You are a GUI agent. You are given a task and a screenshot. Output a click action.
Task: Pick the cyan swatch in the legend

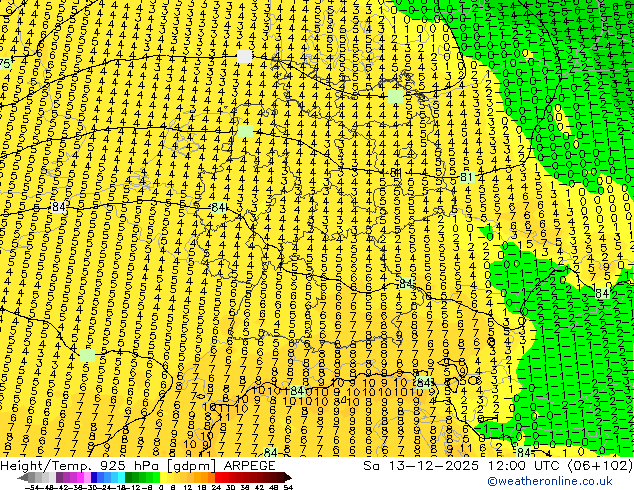point(121,477)
